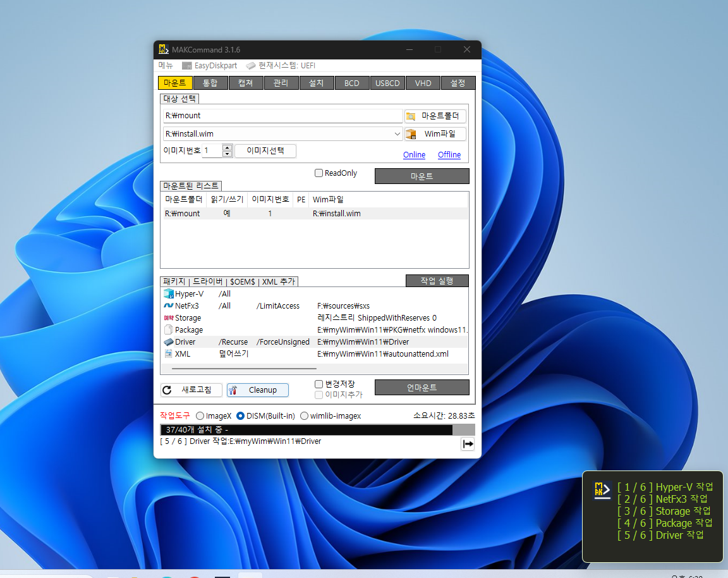Click the PE column header
The height and width of the screenshot is (578, 728).
coord(301,199)
